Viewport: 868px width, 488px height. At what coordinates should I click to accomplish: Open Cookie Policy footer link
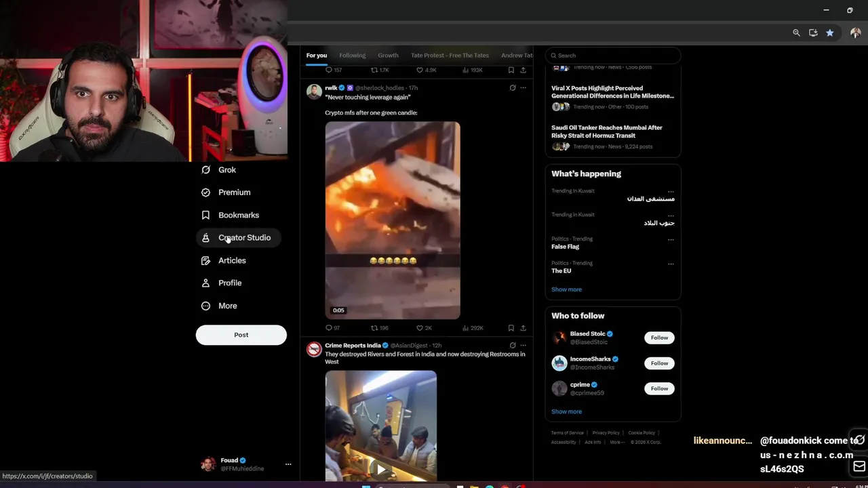642,433
